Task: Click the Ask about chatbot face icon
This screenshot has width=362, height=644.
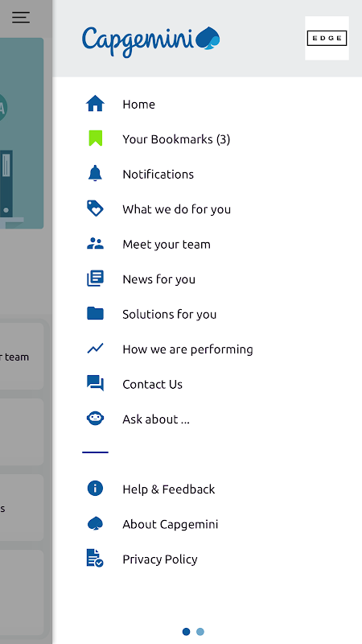Action: coord(95,419)
